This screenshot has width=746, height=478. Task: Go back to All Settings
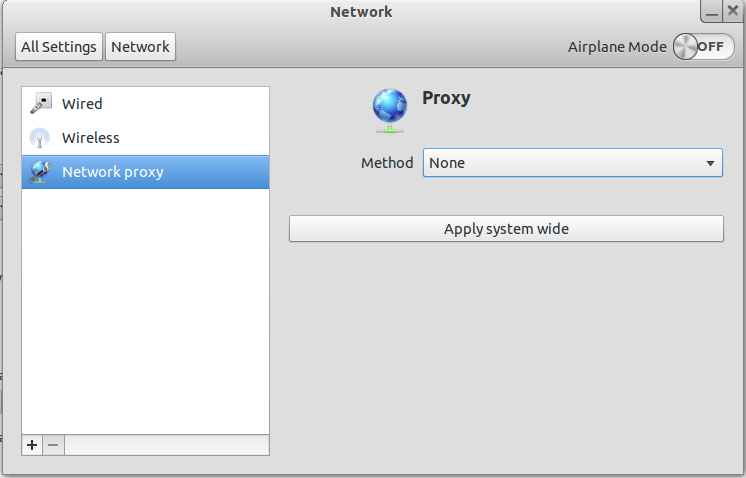tap(59, 47)
